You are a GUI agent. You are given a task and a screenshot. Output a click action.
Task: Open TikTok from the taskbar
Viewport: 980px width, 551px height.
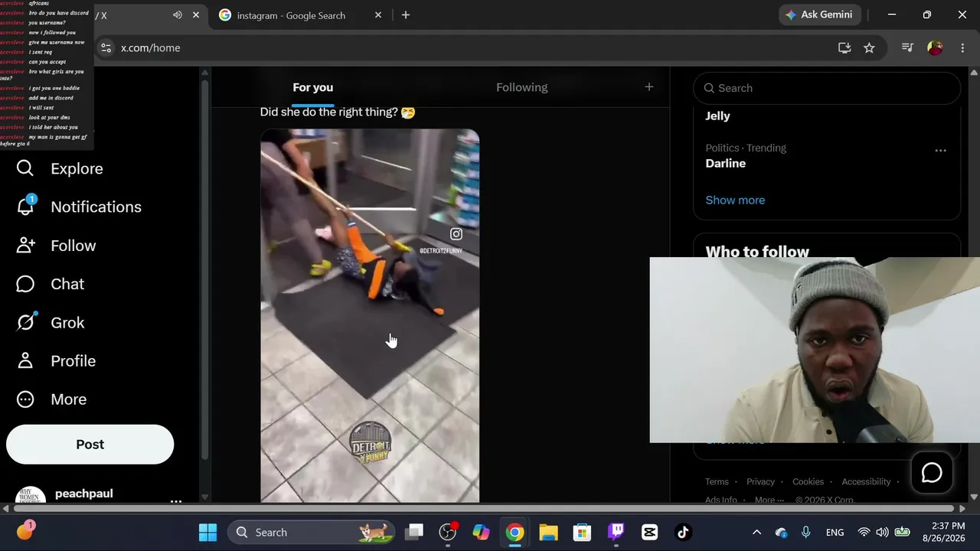click(x=683, y=532)
